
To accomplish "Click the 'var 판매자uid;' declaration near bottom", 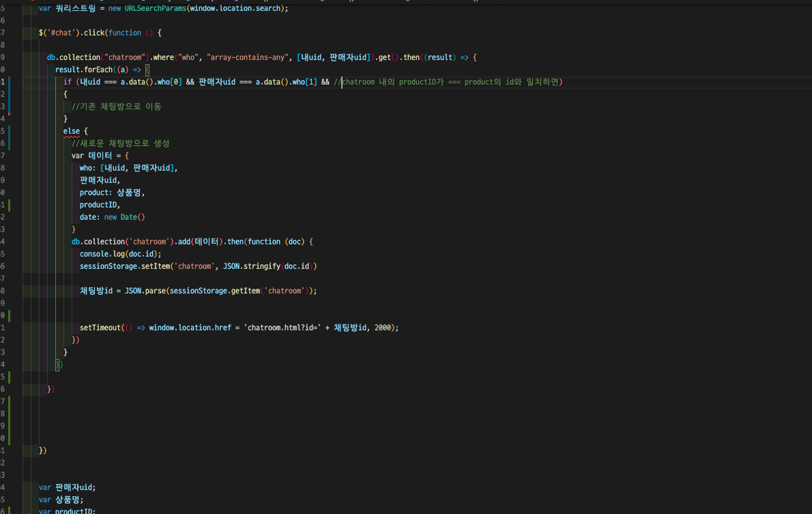I will [x=67, y=487].
